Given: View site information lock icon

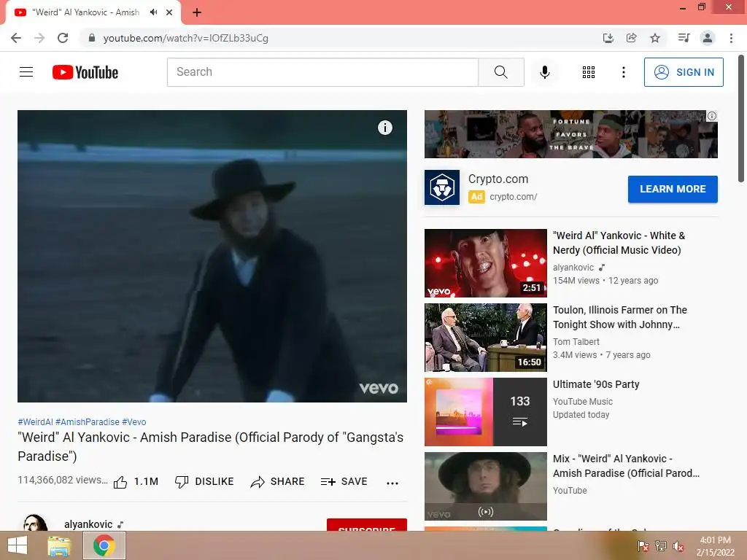Looking at the screenshot, I should pos(92,38).
